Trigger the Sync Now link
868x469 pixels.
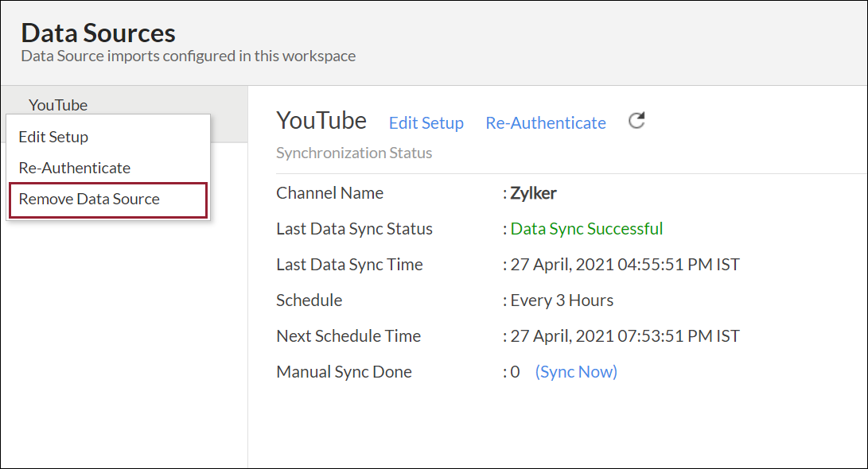[x=576, y=371]
